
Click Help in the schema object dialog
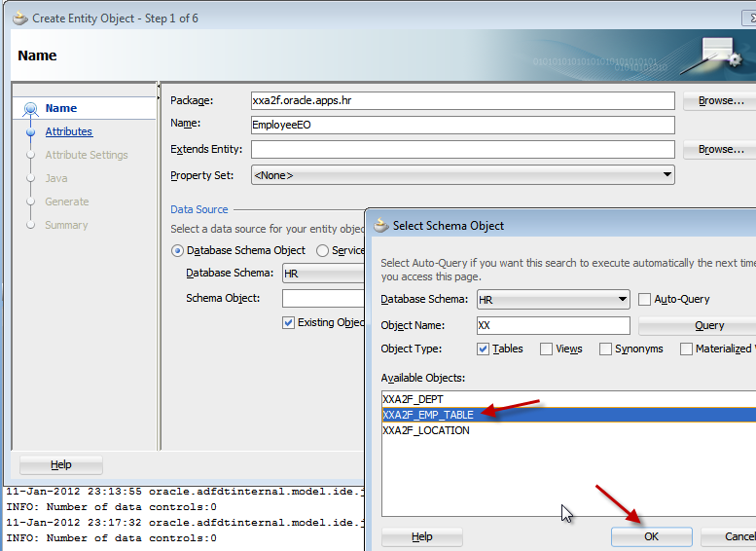coord(422,536)
